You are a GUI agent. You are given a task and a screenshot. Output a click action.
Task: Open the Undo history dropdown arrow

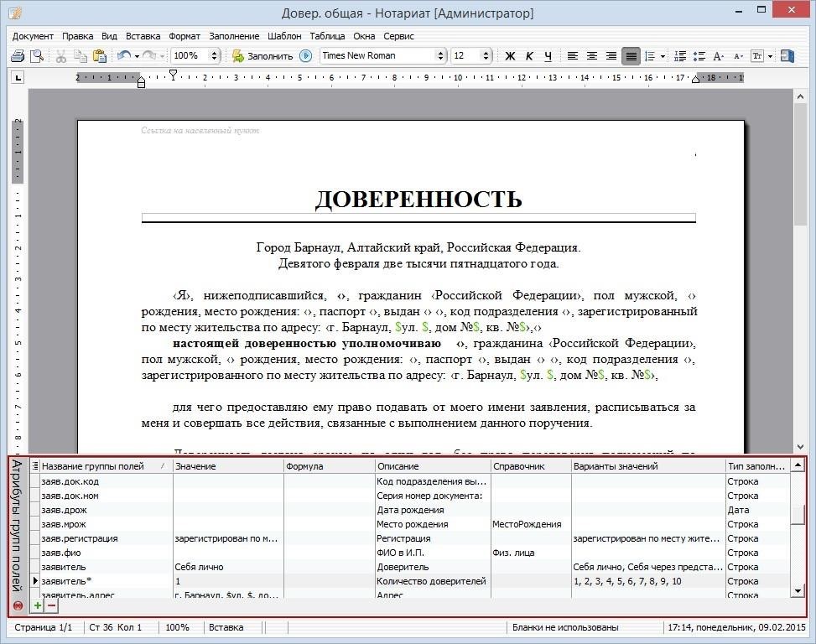[137, 55]
